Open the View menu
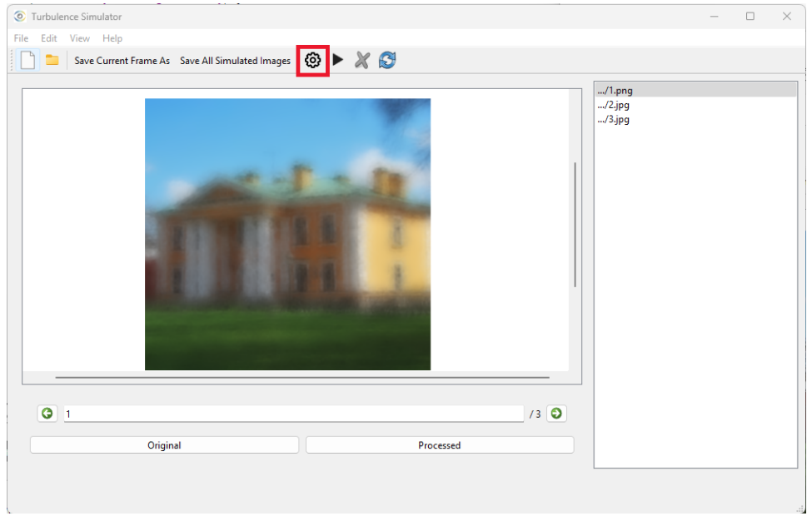The width and height of the screenshot is (812, 516). 80,38
